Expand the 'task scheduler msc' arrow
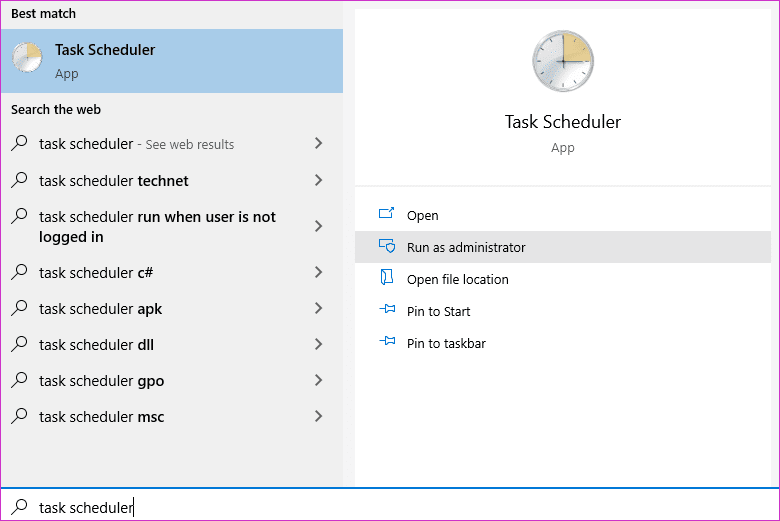Image resolution: width=780 pixels, height=521 pixels. point(318,417)
